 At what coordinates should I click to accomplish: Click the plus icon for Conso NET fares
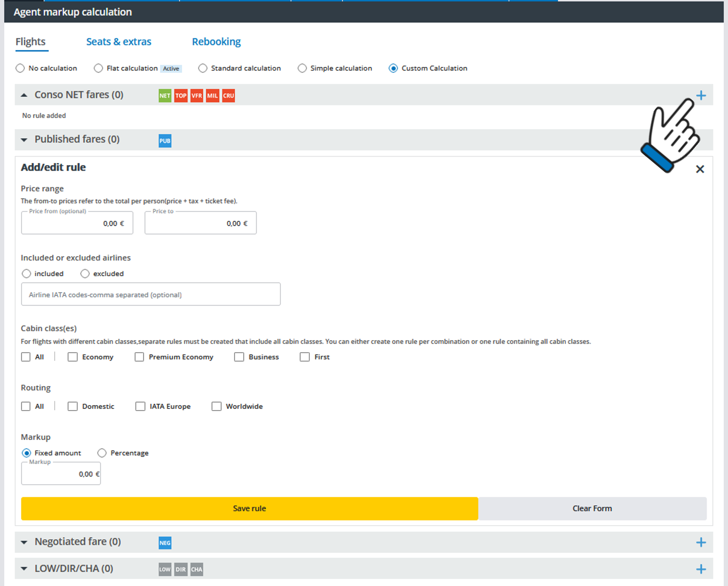[701, 95]
